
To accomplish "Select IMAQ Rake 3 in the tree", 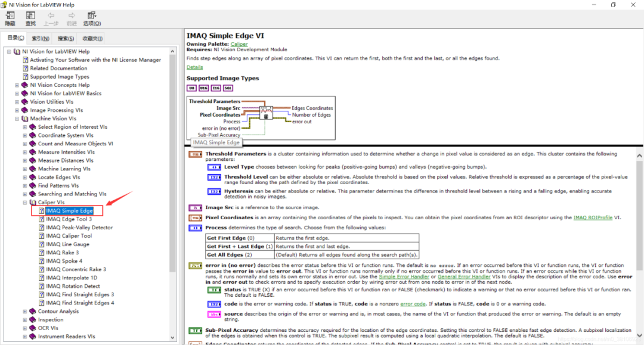I will click(64, 252).
